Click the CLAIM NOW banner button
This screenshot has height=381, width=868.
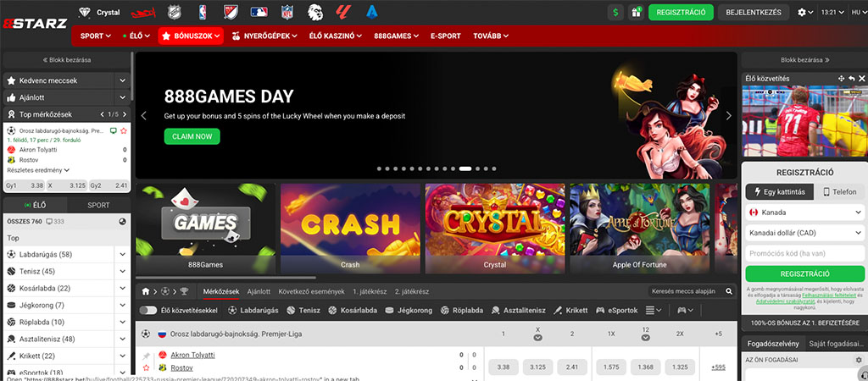[192, 136]
